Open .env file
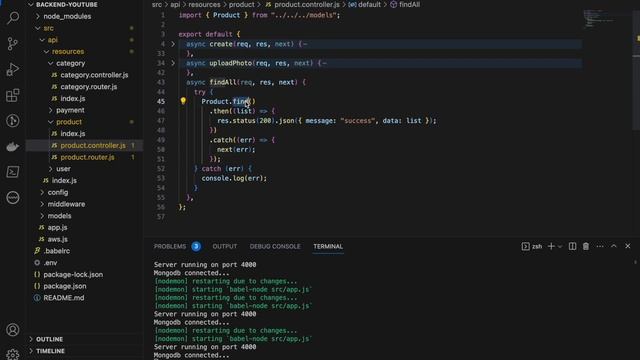This screenshot has width=640, height=360. point(50,263)
